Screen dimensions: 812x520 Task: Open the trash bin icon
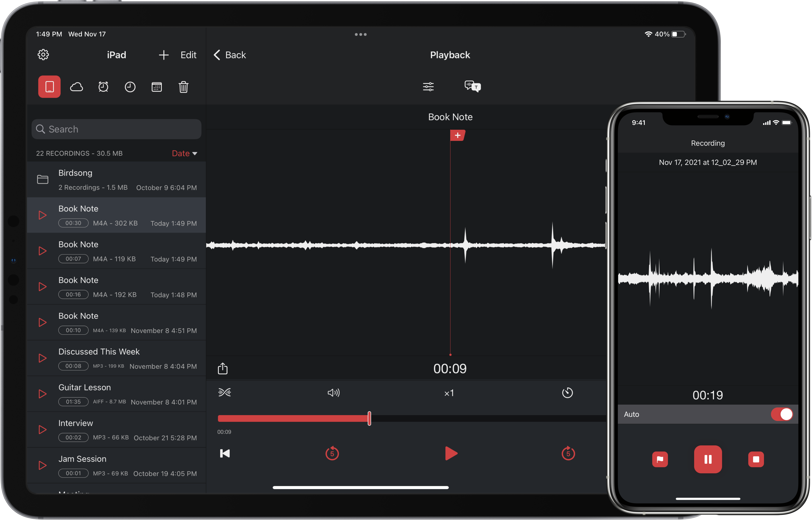(183, 87)
